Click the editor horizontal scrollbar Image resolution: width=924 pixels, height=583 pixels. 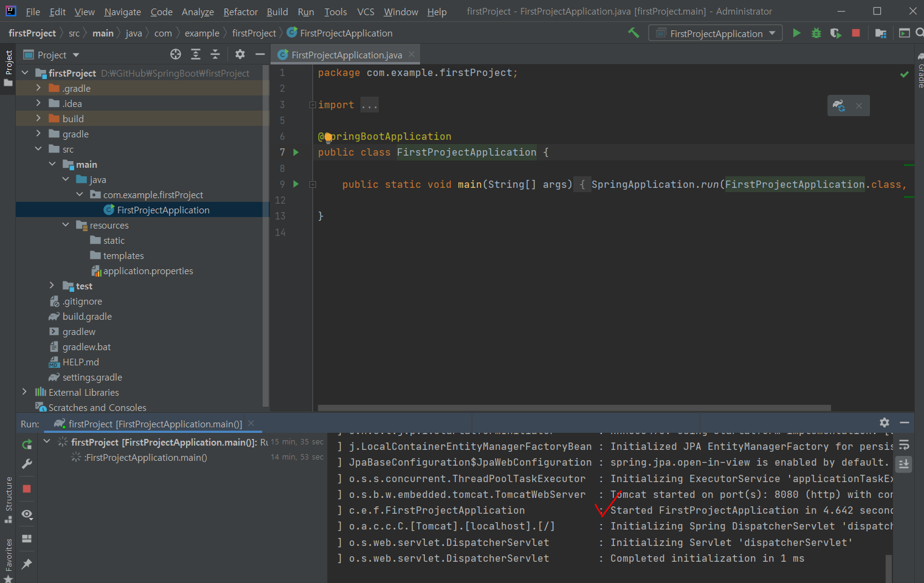click(574, 408)
